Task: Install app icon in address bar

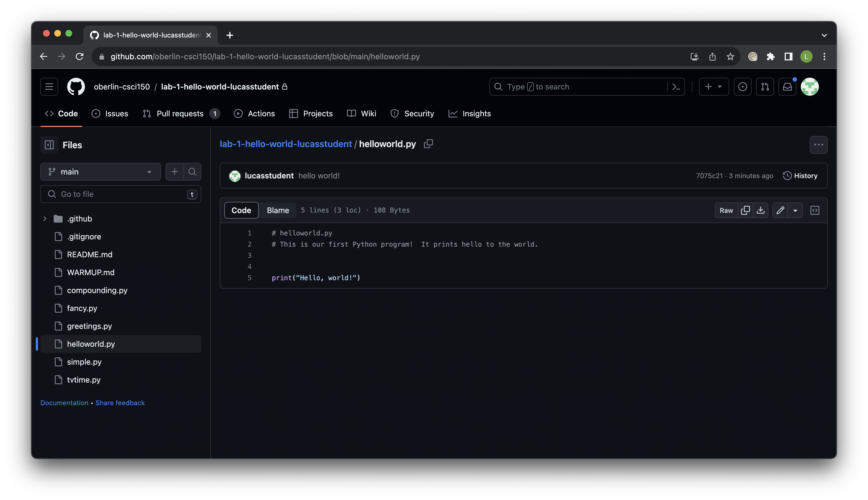Action: (694, 57)
